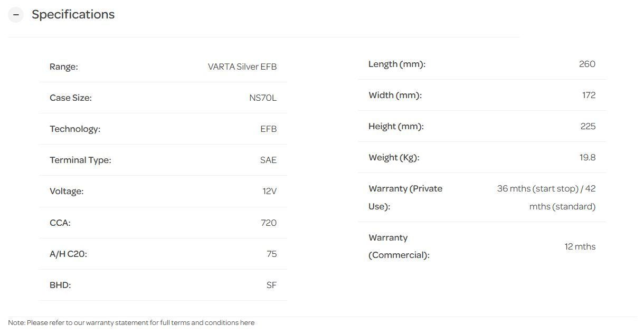Screen dimensions: 644x335
Task: Click the NS70L case size value
Action: tap(262, 98)
